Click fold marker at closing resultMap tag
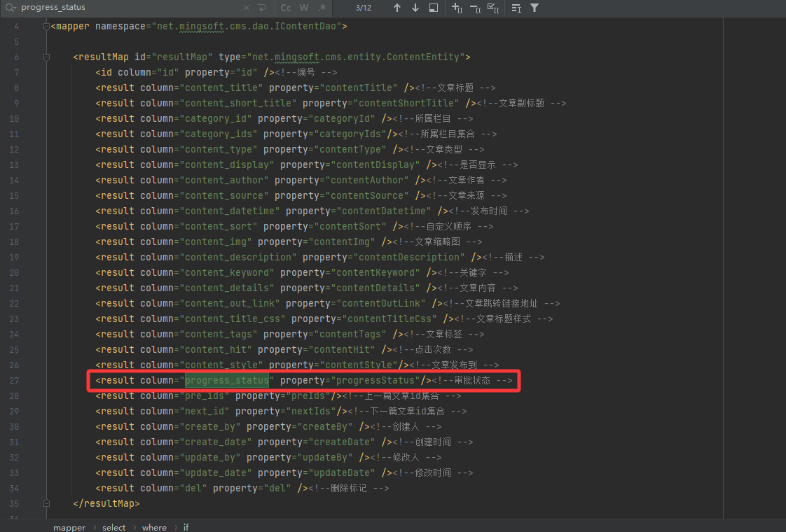 pos(46,503)
